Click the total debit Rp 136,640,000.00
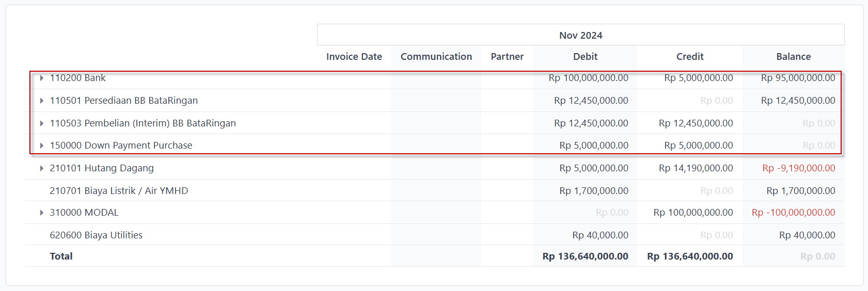Viewport: 868px width, 291px height. [585, 256]
